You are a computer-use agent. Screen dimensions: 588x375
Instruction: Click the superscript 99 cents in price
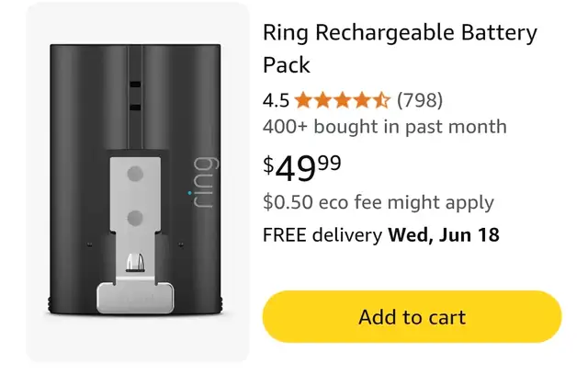point(330,163)
